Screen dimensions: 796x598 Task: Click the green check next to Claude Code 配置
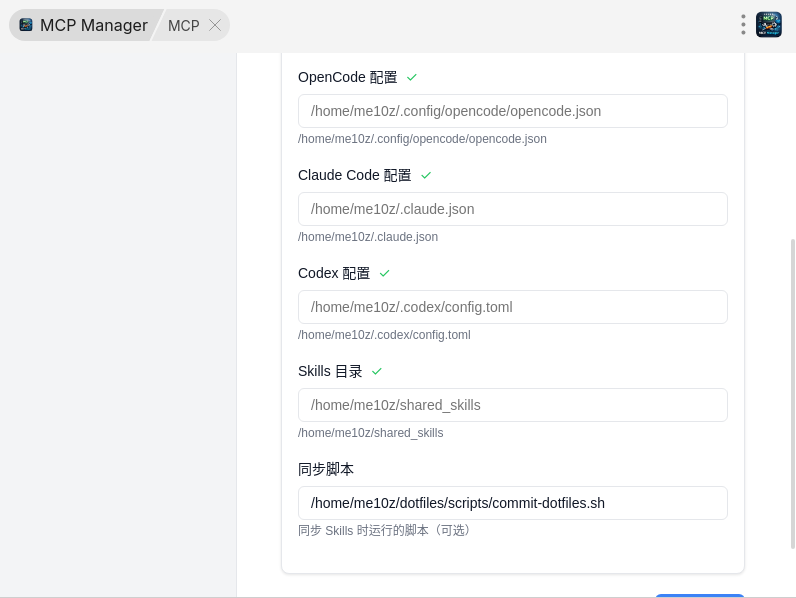pos(426,175)
